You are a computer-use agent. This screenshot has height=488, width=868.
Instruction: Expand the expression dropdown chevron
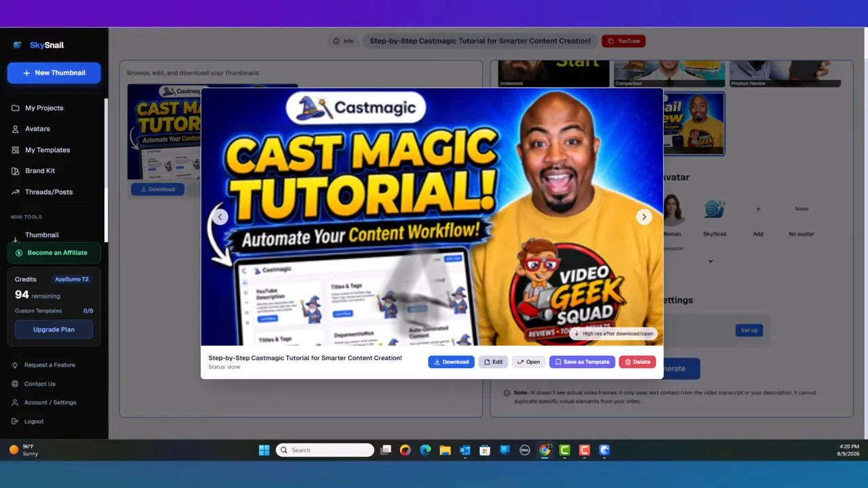click(x=711, y=261)
